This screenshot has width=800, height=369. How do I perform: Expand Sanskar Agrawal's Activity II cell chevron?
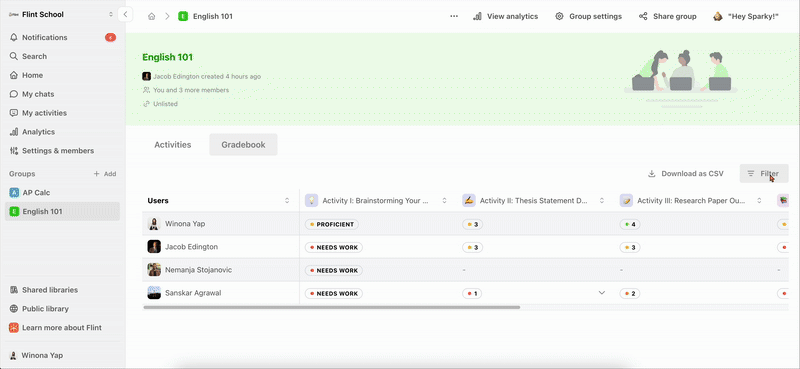click(602, 293)
